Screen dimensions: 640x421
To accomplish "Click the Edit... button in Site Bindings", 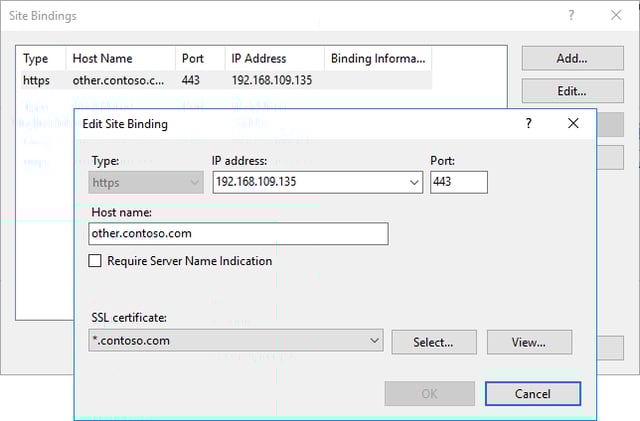I will pos(572,91).
